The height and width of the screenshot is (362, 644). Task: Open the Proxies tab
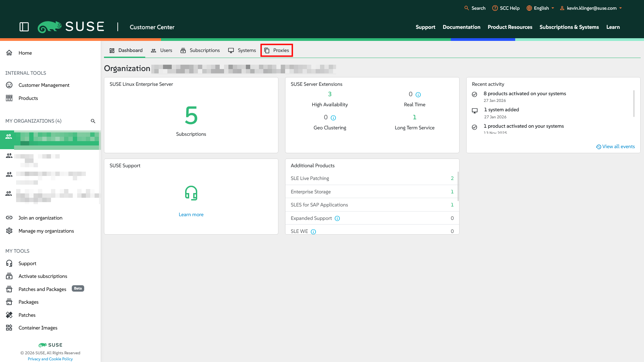(277, 50)
